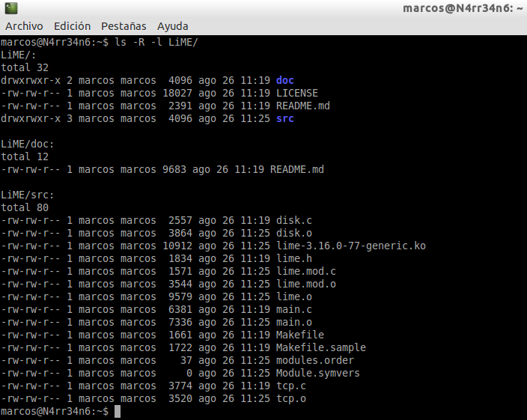
Task: Click the LiME/src: section header
Action: 28,195
